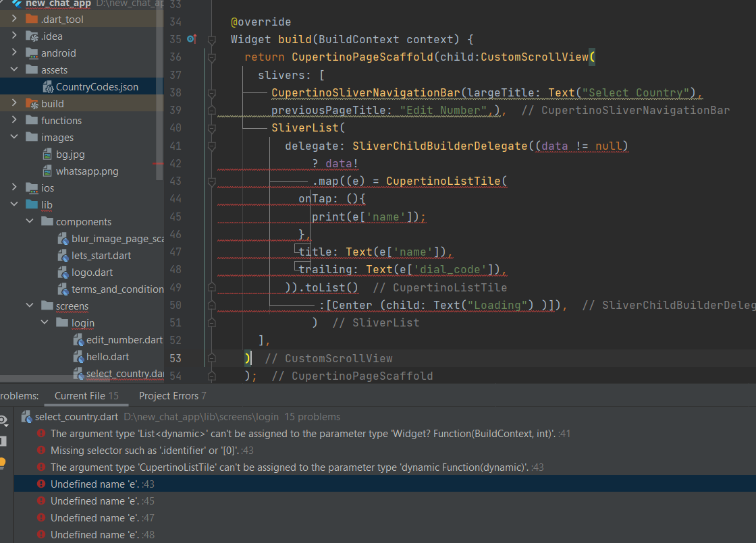
Task: Collapse the lib folder
Action: tap(14, 204)
